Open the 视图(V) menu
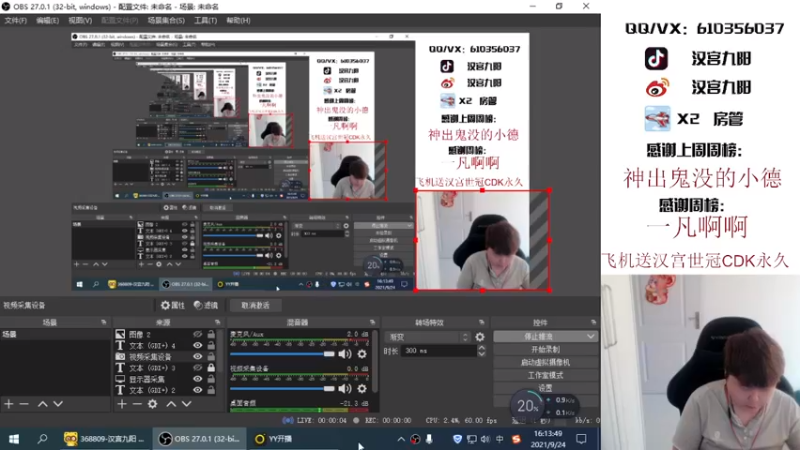The image size is (800, 450). [x=80, y=20]
